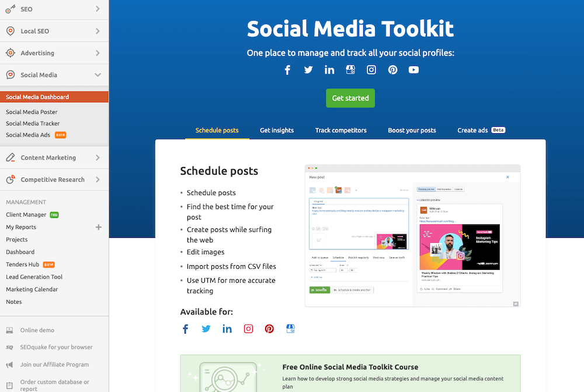Open Social Media Poster

pyautogui.click(x=32, y=112)
